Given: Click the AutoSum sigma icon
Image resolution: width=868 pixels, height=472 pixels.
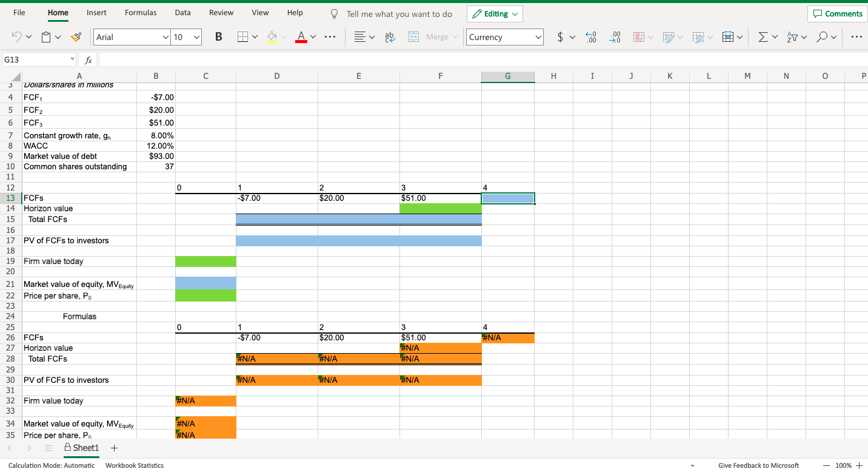Looking at the screenshot, I should 763,37.
